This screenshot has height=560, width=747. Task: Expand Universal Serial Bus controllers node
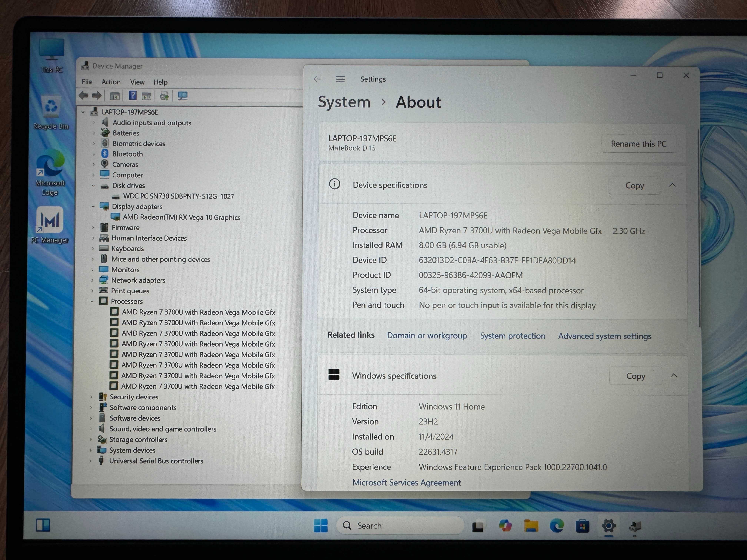tap(90, 461)
